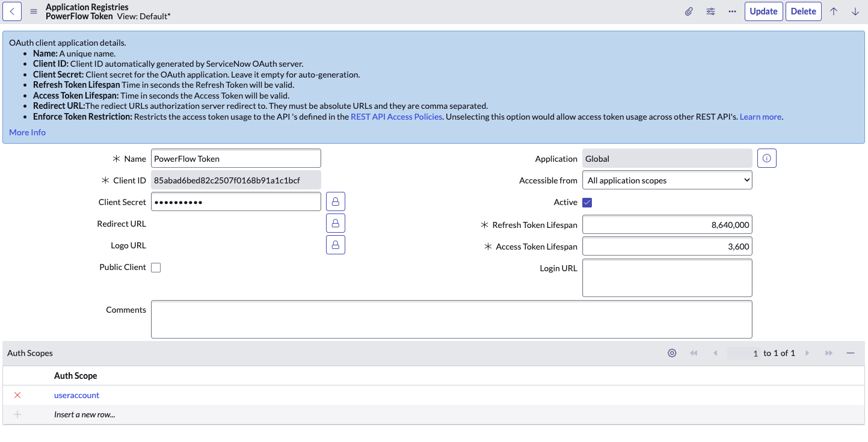Go to next record with down arrow
This screenshot has height=442, width=868.
point(855,11)
